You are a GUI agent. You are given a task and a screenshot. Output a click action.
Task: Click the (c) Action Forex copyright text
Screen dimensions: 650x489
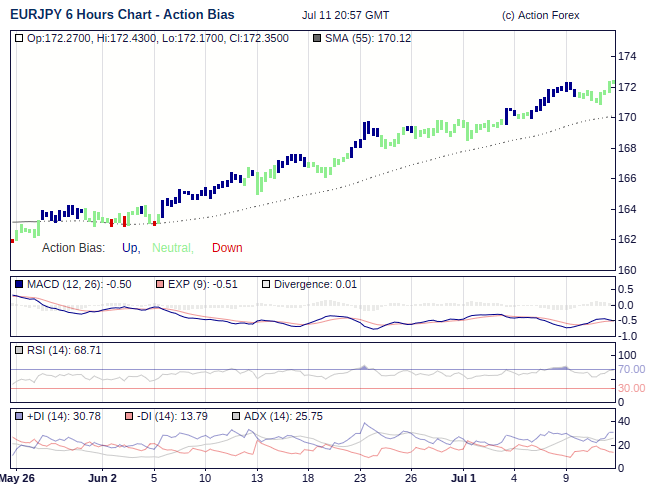(539, 16)
